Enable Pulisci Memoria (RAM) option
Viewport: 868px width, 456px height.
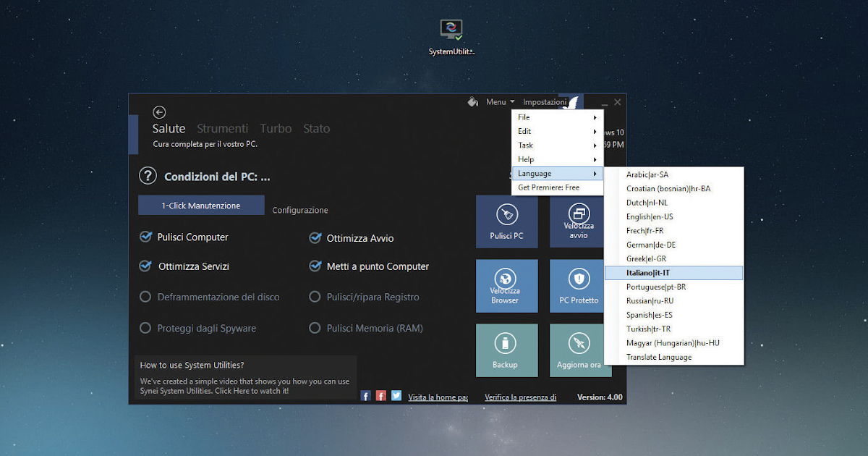(315, 328)
